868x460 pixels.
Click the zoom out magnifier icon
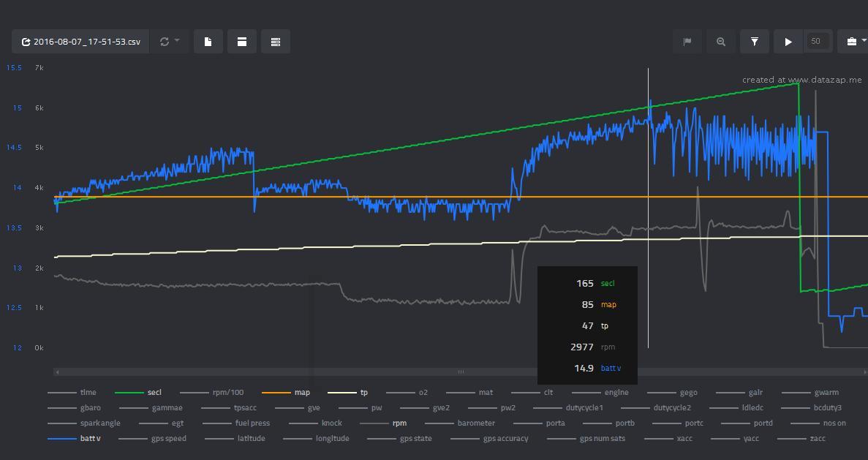pyautogui.click(x=721, y=42)
